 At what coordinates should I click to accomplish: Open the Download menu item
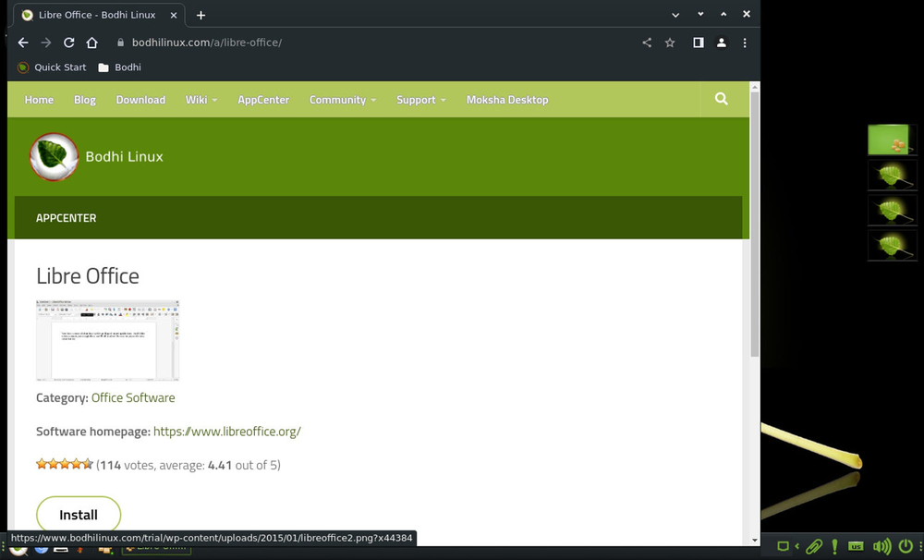(x=140, y=100)
